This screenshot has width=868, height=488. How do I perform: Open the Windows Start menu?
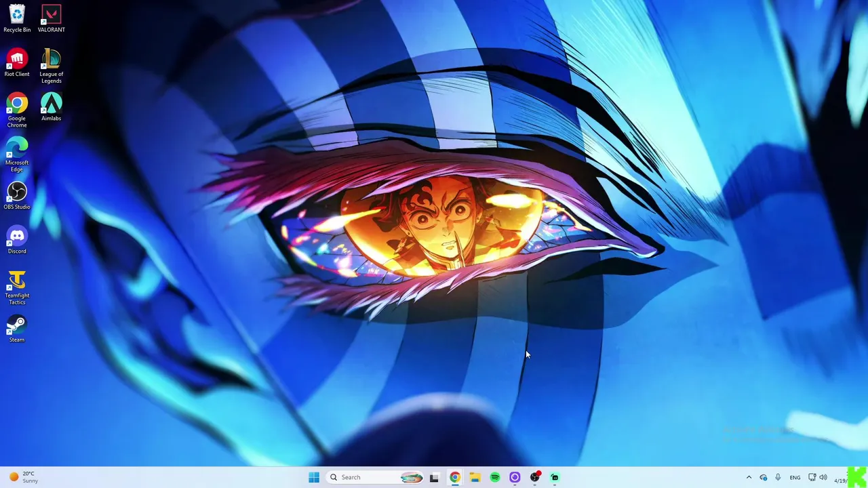coord(314,477)
